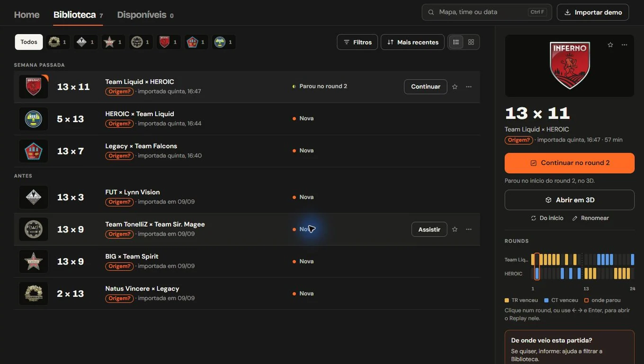This screenshot has height=364, width=644.
Task: Click Origem? tag on FUT × Lynn Vision
Action: click(119, 202)
